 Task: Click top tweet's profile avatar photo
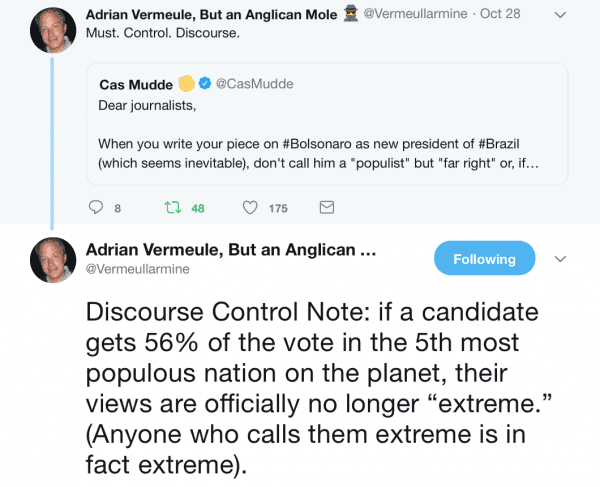pyautogui.click(x=53, y=29)
